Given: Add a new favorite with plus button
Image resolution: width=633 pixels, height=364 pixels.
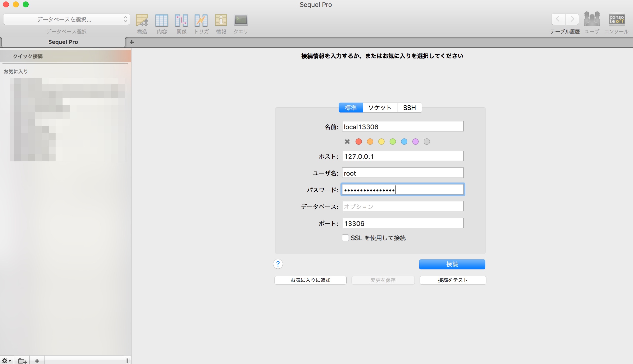Looking at the screenshot, I should click(37, 361).
